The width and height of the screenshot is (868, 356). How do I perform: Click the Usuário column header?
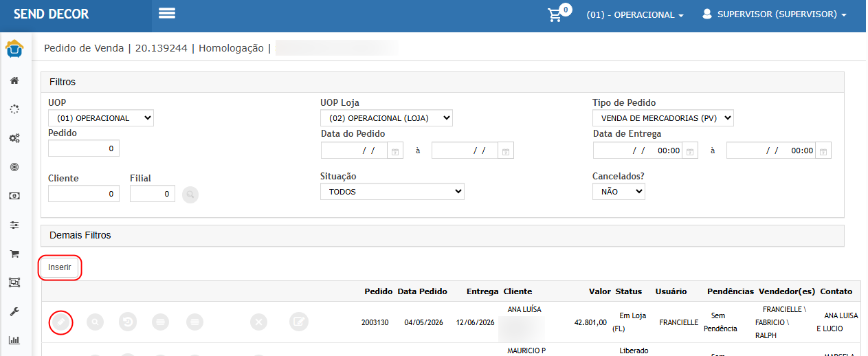tap(671, 291)
